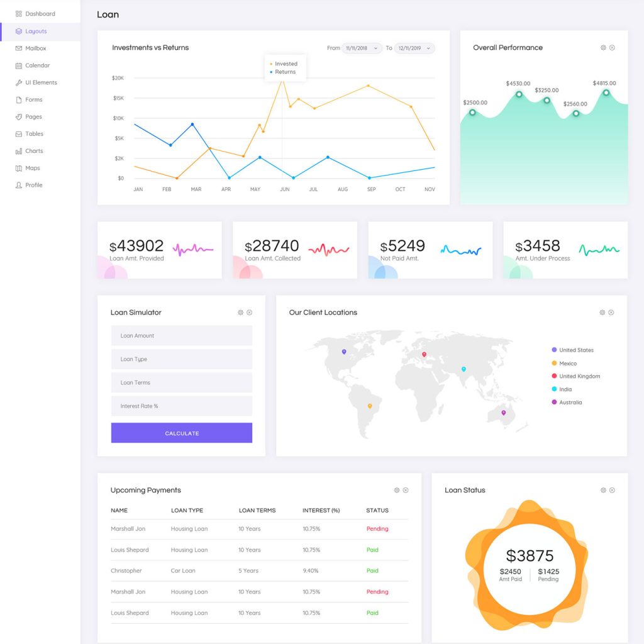
Task: Close the Loan Simulator card
Action: (250, 313)
